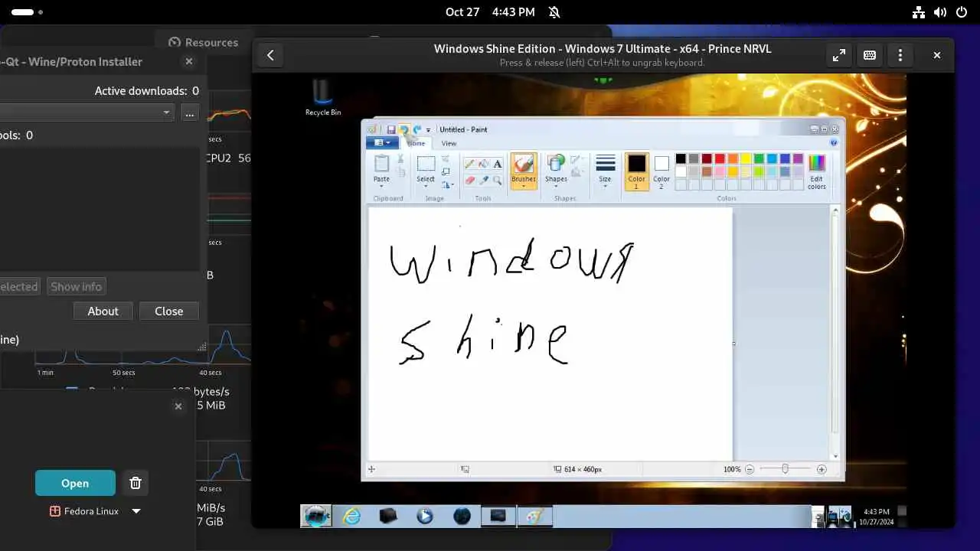Pick the yellow color swatch
The height and width of the screenshot is (551, 980).
[x=746, y=158]
